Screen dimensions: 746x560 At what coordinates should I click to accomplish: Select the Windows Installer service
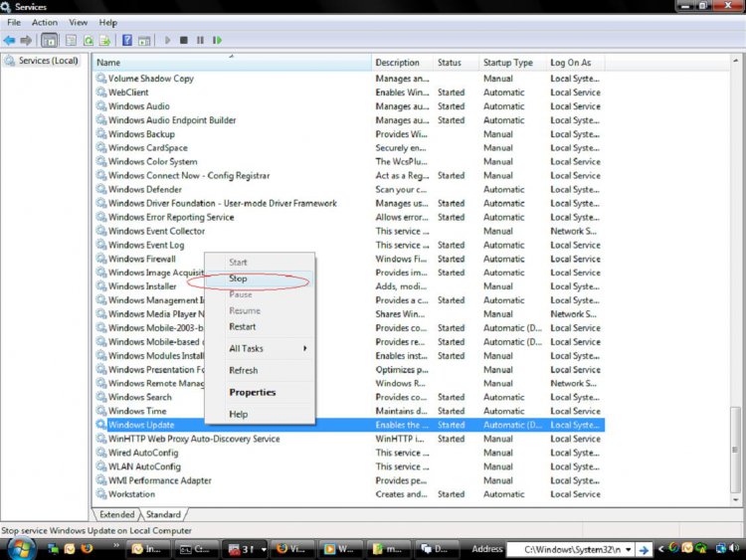pyautogui.click(x=350, y=285)
